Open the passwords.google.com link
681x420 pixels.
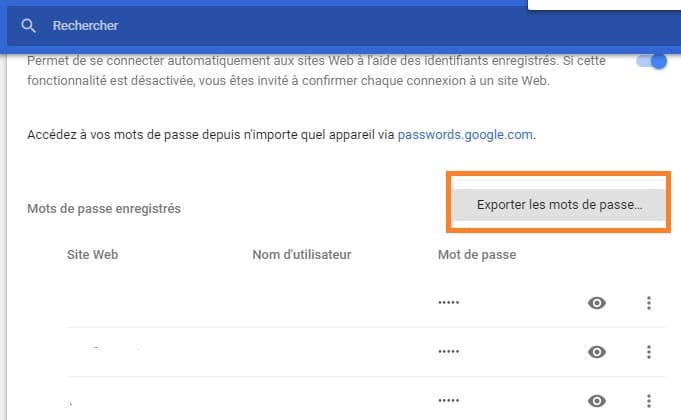tap(465, 133)
